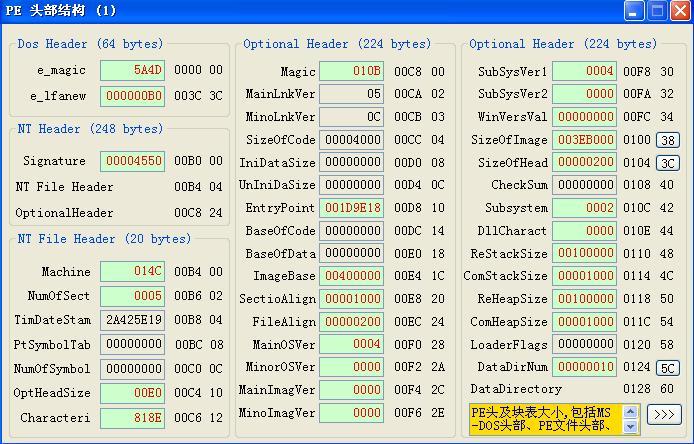Select the MainLnkVer field 05

pos(351,94)
